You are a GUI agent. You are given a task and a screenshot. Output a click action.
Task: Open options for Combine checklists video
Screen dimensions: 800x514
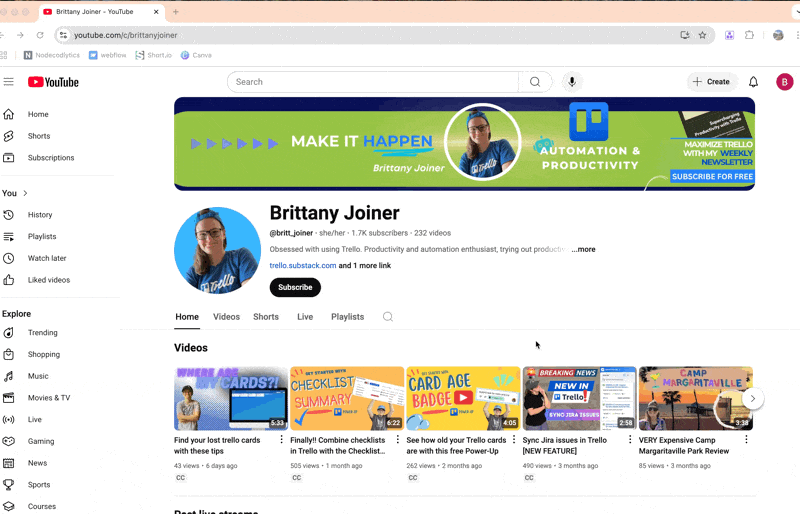(x=397, y=439)
